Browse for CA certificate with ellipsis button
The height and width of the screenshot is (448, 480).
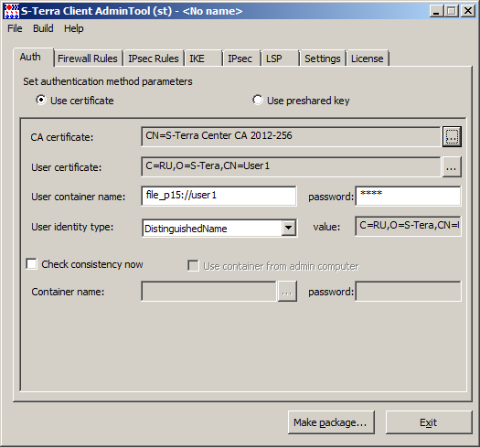click(452, 136)
